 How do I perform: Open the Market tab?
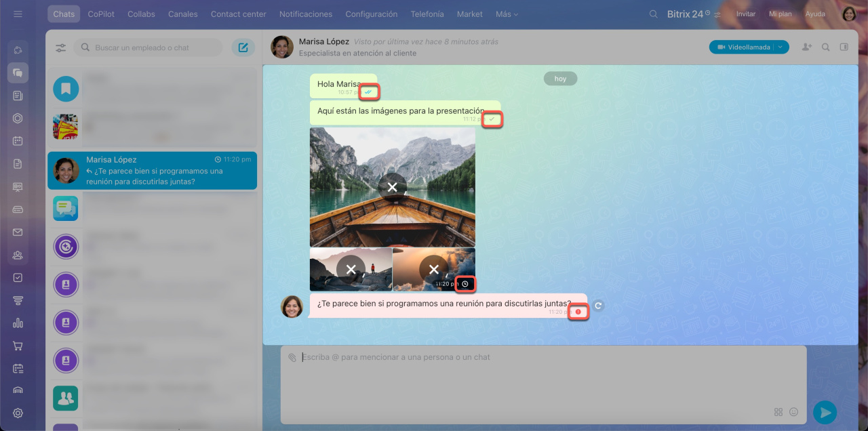(x=470, y=14)
